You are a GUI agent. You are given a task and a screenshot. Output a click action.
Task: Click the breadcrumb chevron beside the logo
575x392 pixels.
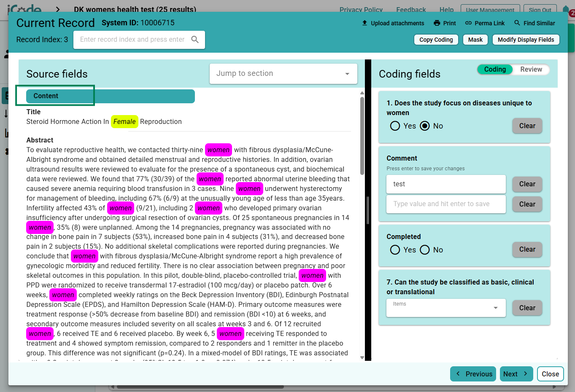[x=58, y=9]
